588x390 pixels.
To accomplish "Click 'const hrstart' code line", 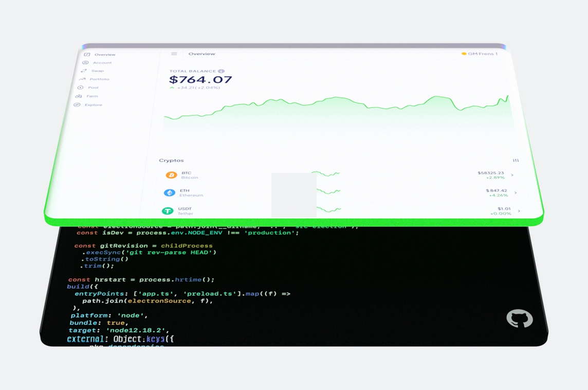I will coord(141,280).
